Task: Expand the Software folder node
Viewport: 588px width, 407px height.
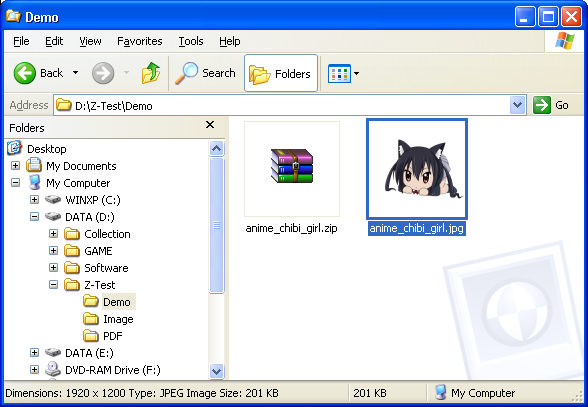Action: [x=54, y=267]
